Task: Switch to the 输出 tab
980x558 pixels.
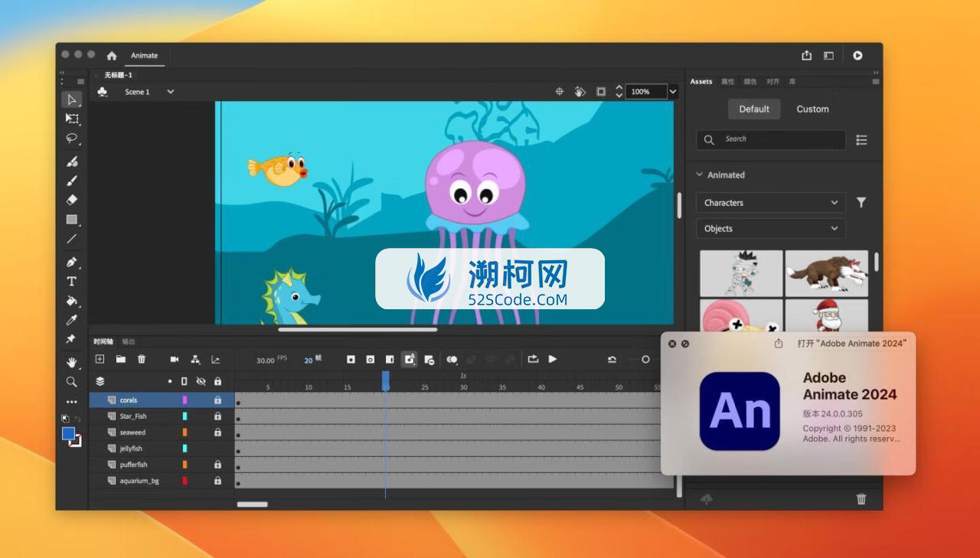Action: click(x=128, y=341)
